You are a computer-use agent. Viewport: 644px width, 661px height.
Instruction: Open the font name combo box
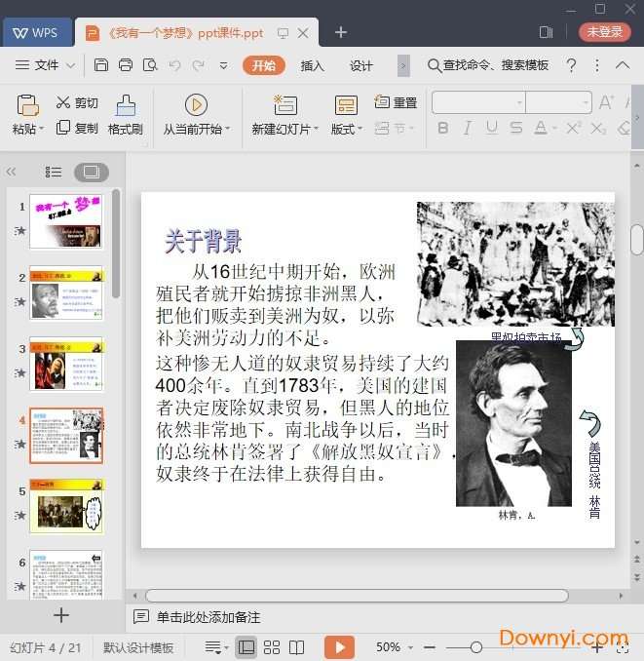(478, 102)
